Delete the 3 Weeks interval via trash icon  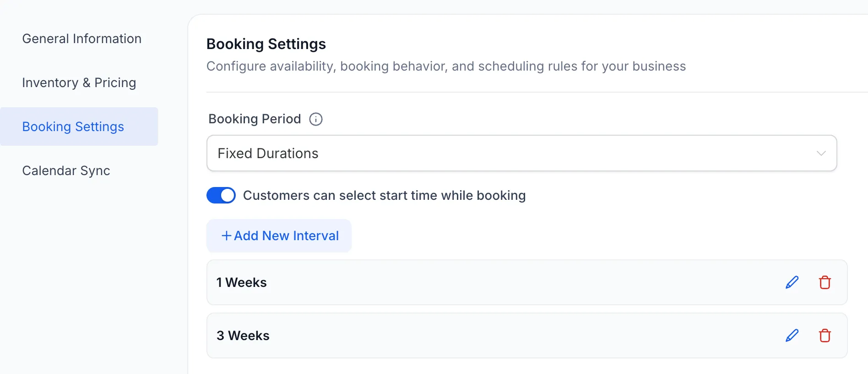click(x=825, y=335)
